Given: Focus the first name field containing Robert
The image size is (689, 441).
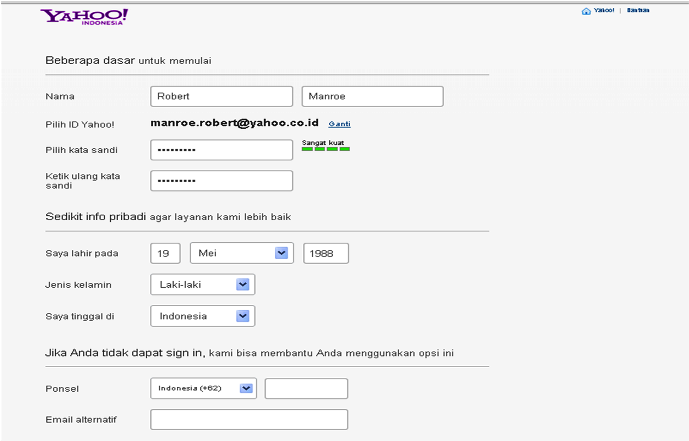Looking at the screenshot, I should (x=221, y=96).
